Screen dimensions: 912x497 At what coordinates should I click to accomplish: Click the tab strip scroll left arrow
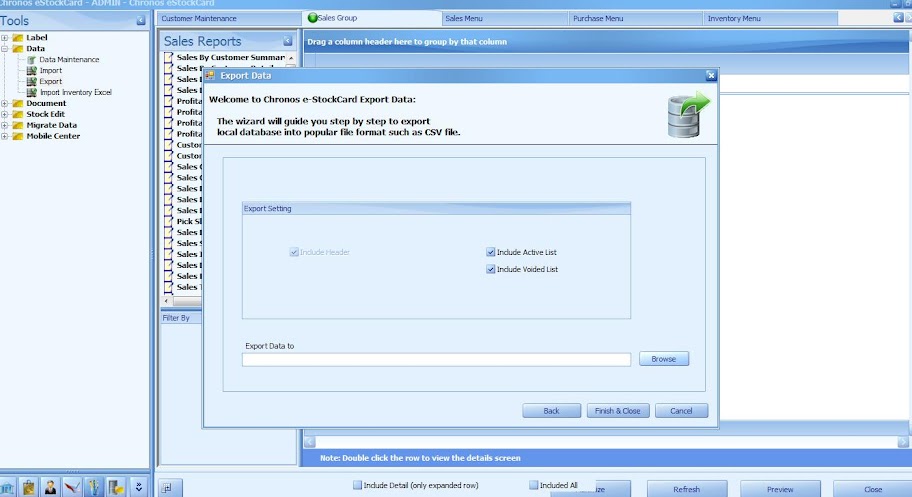898,18
